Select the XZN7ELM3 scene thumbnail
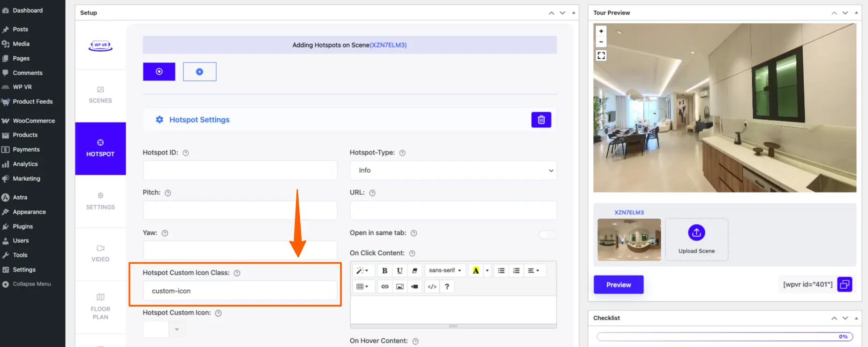 click(629, 239)
